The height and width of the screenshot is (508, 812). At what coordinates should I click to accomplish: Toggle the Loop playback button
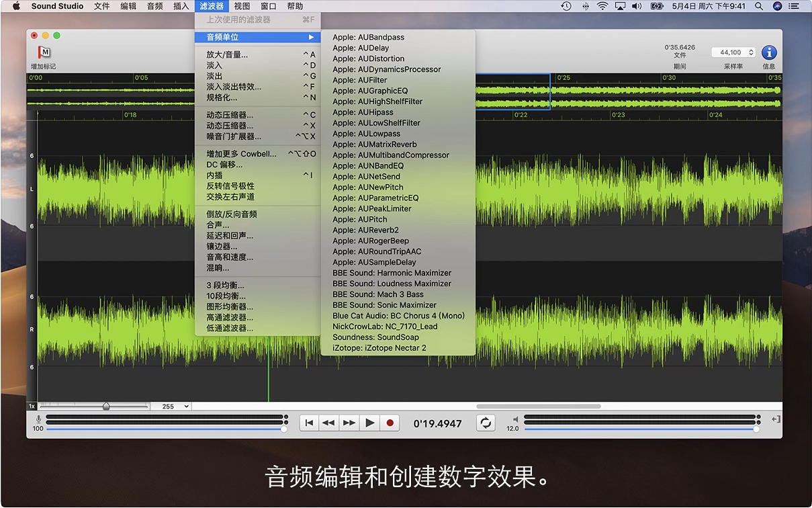(486, 423)
